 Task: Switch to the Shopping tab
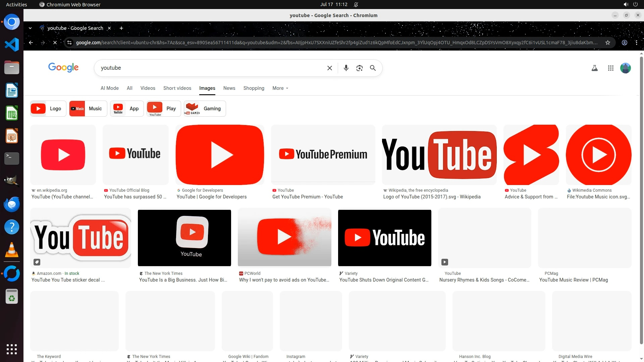tap(254, 88)
